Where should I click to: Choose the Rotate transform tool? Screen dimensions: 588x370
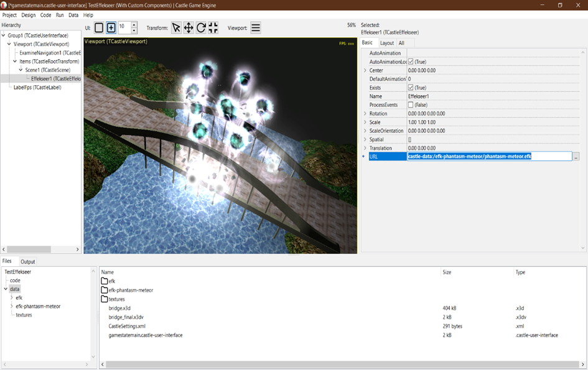click(x=201, y=28)
